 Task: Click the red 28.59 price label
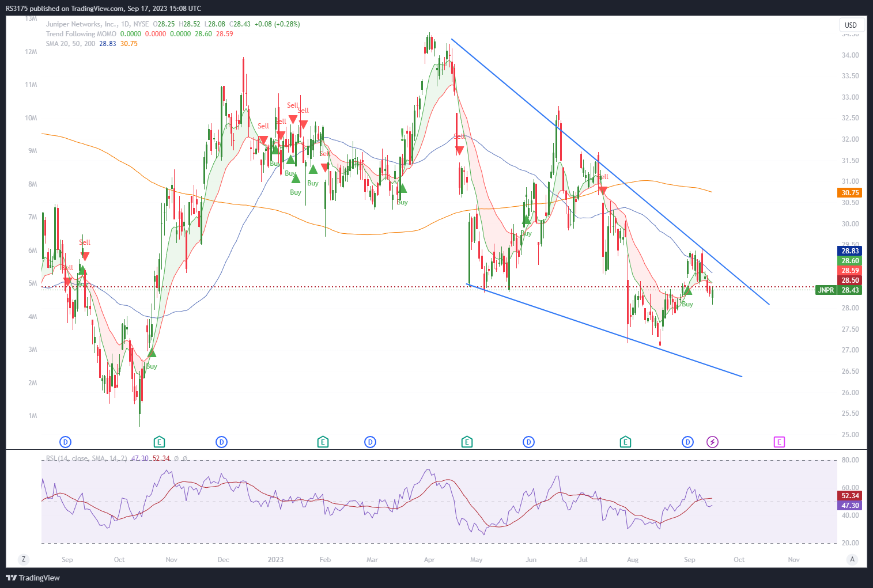850,271
